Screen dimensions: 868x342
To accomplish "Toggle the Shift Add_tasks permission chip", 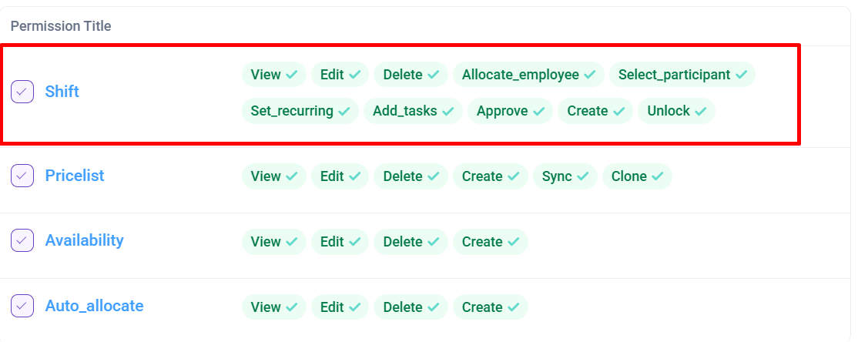I will click(x=412, y=111).
